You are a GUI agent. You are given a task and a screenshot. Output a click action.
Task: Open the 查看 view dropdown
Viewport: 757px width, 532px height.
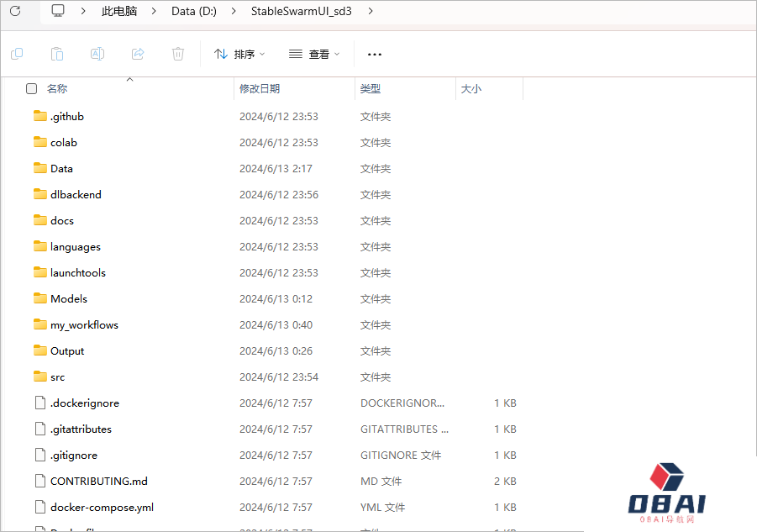(314, 54)
